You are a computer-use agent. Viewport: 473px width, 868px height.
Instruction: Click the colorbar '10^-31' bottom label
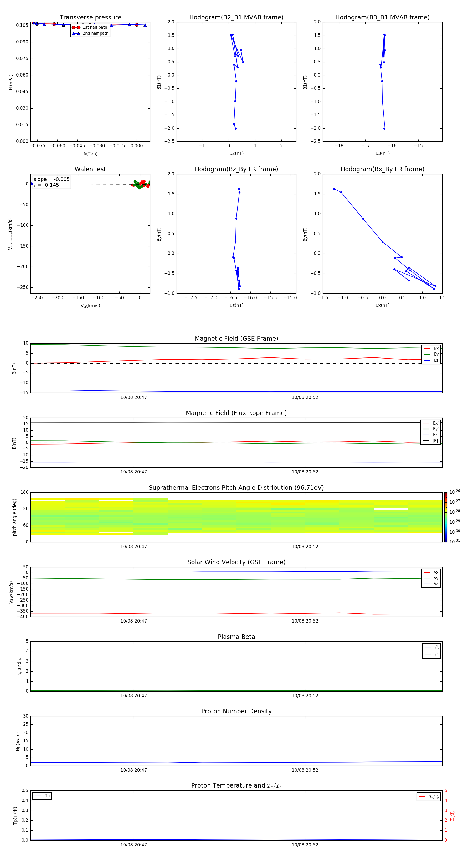(x=455, y=542)
